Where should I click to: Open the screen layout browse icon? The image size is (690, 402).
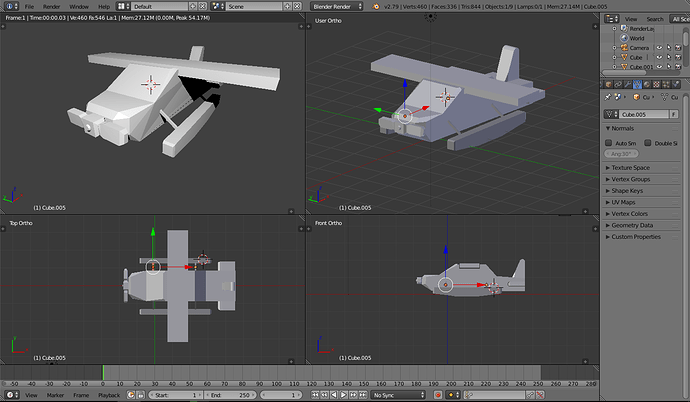[123, 6]
